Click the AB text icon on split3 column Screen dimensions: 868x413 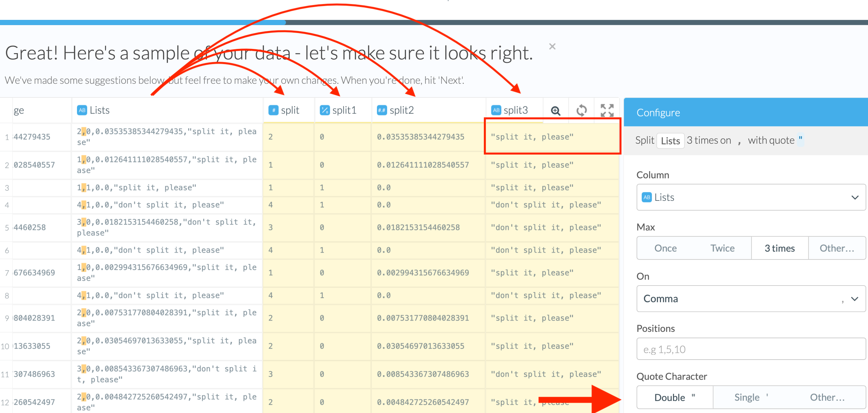[496, 111]
